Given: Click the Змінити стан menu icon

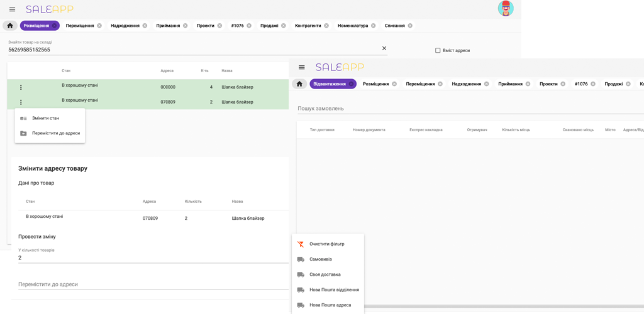Looking at the screenshot, I should [x=23, y=118].
